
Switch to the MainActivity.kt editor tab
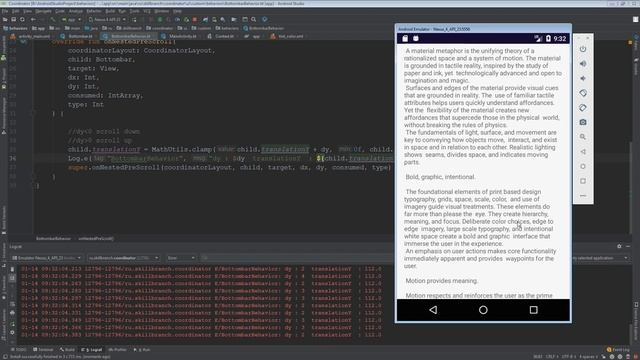(180, 36)
